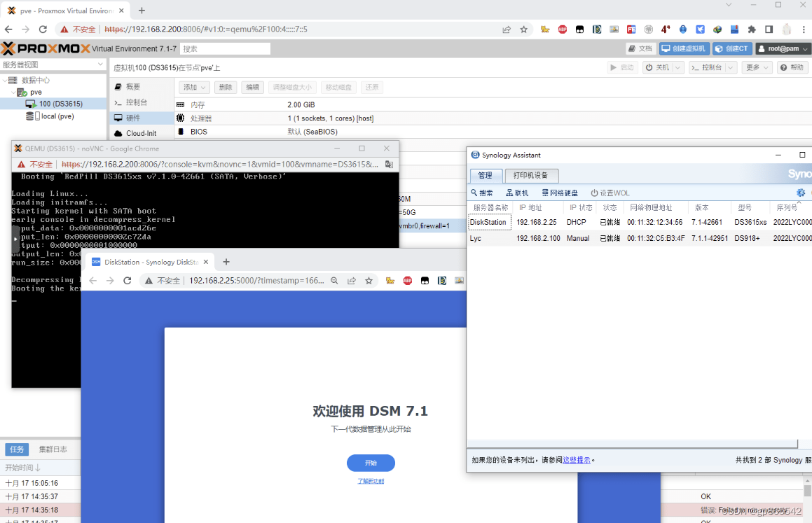This screenshot has height=523, width=812.
Task: Switch to Printer Device tab
Action: pos(531,175)
